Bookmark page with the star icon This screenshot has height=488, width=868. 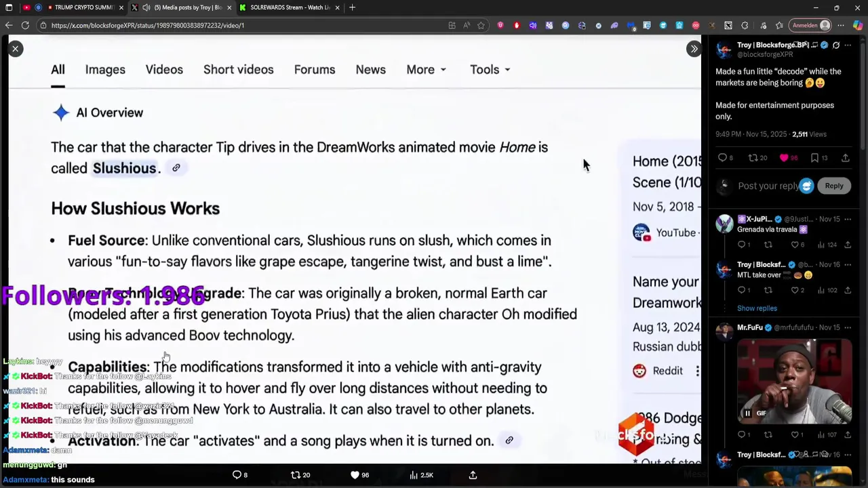(x=481, y=25)
